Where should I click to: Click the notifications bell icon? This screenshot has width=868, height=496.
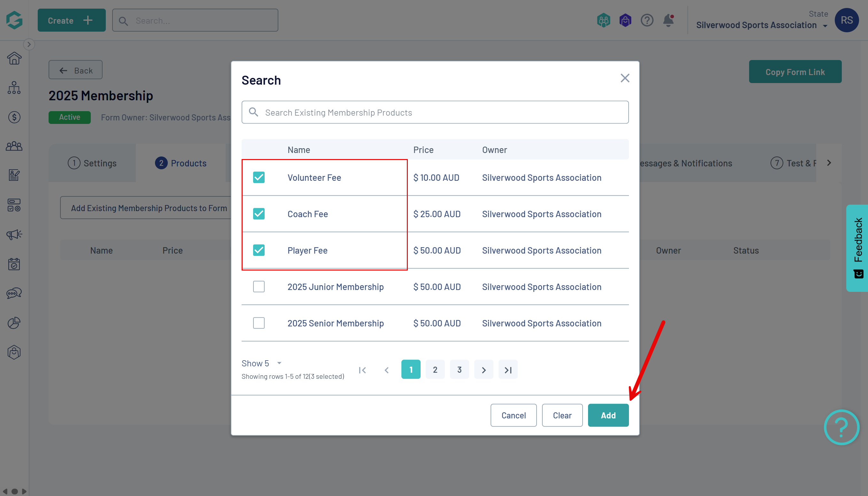click(668, 20)
